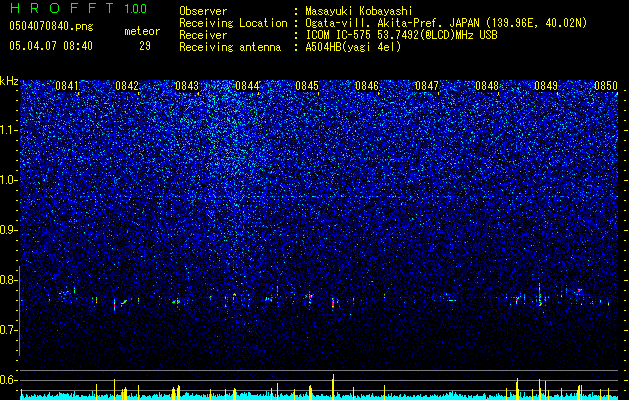Click the Observer label

(203, 11)
